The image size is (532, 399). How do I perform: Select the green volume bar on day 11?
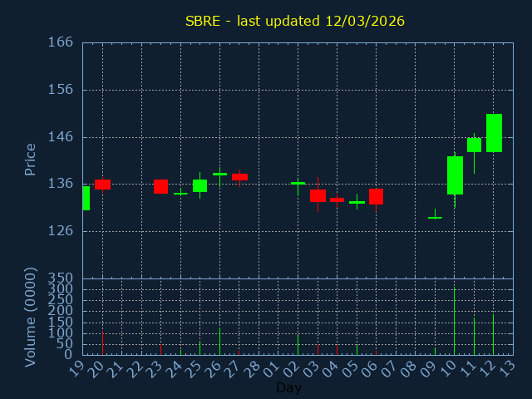click(x=474, y=335)
